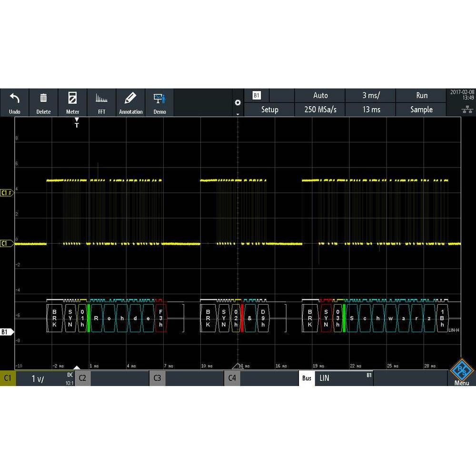This screenshot has width=476, height=476.
Task: Click the network LAN status icon
Action: [x=467, y=109]
